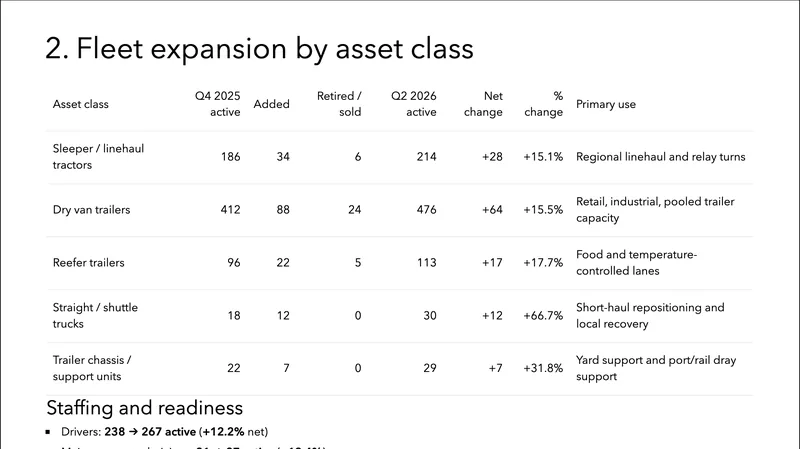Select the 'Trailer chassis / support units' cell
The height and width of the screenshot is (449, 800).
coord(92,368)
